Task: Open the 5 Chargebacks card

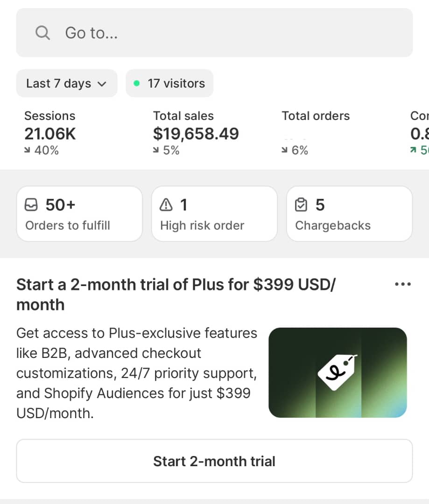Action: click(349, 214)
